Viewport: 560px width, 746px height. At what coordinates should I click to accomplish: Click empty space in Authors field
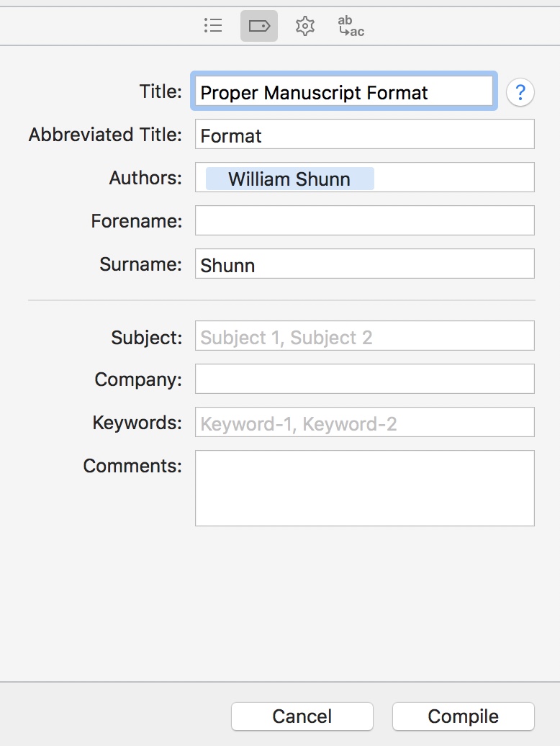[454, 177]
